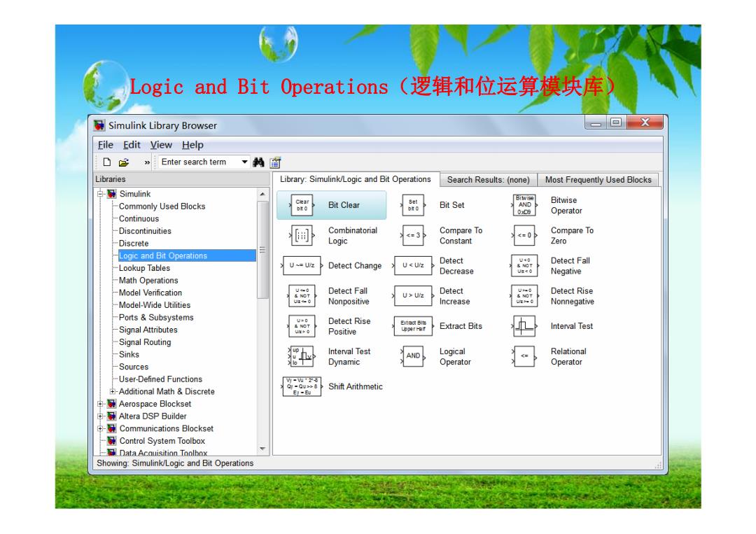Select Logic and Bit Operations in the tree
Screen dimensions: 756x534
coord(187,256)
